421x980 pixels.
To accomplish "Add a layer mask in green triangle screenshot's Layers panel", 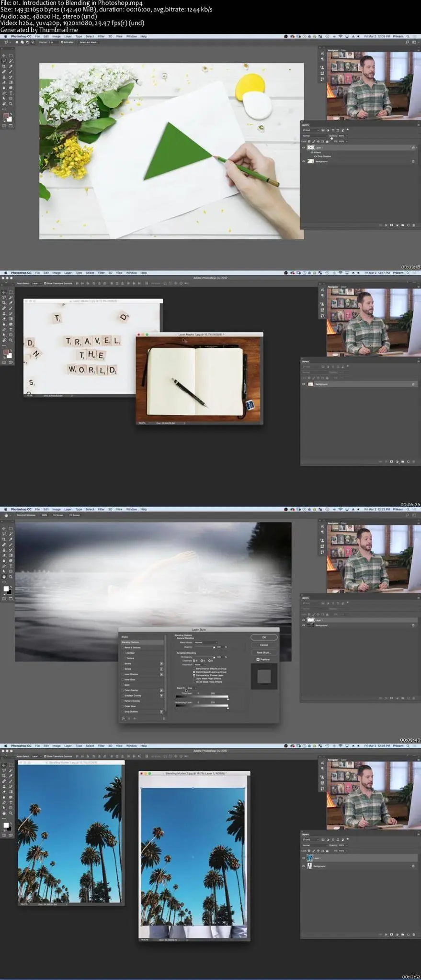I will (391, 225).
